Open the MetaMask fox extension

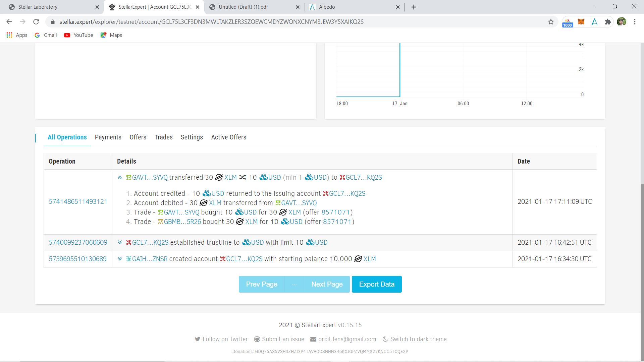coord(581,22)
